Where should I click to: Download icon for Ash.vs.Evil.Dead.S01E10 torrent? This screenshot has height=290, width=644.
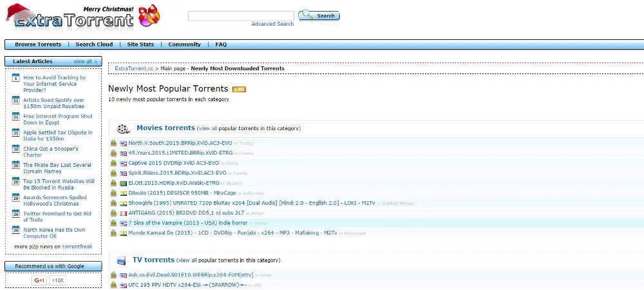pyautogui.click(x=114, y=275)
